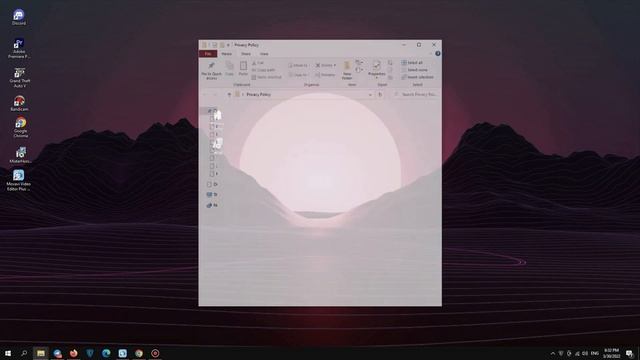Click the Copy button in the Clipboard group
The image size is (640, 360).
[229, 69]
